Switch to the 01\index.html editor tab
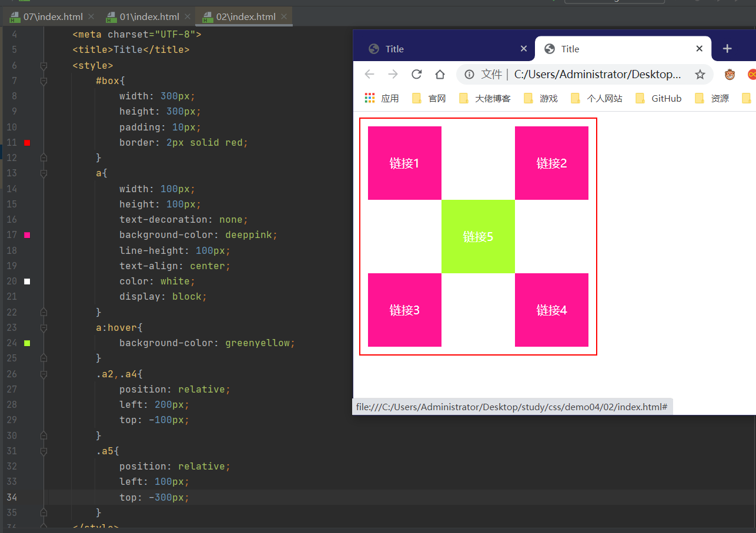The width and height of the screenshot is (756, 533). [x=148, y=16]
